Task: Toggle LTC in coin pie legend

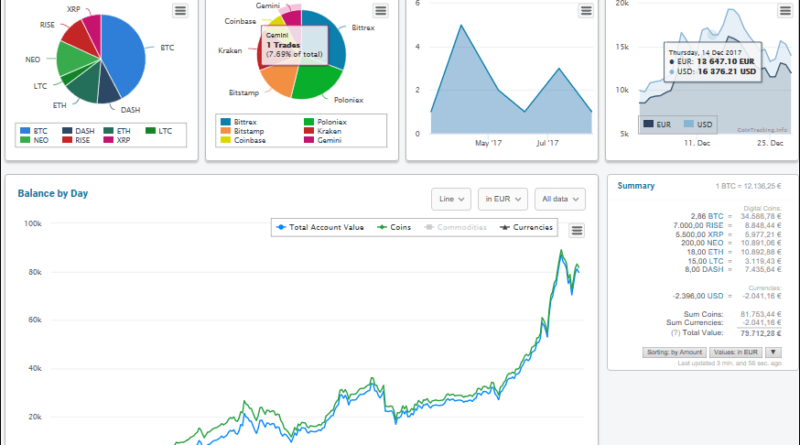Action: click(159, 131)
